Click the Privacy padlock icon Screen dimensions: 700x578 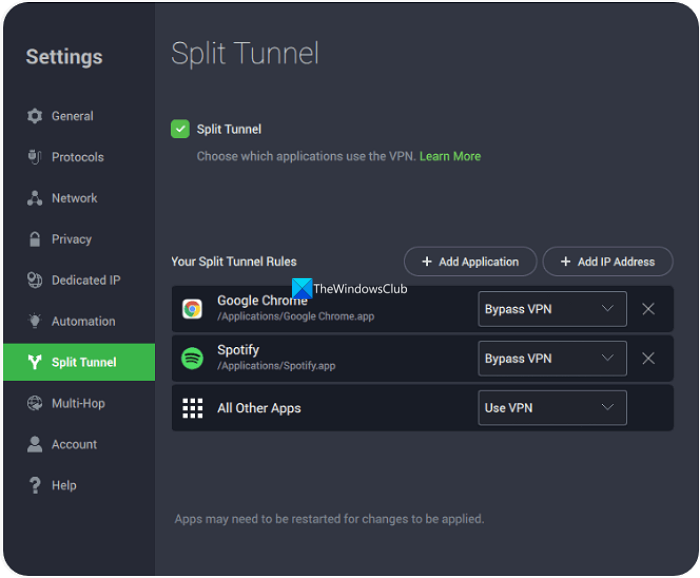click(34, 239)
